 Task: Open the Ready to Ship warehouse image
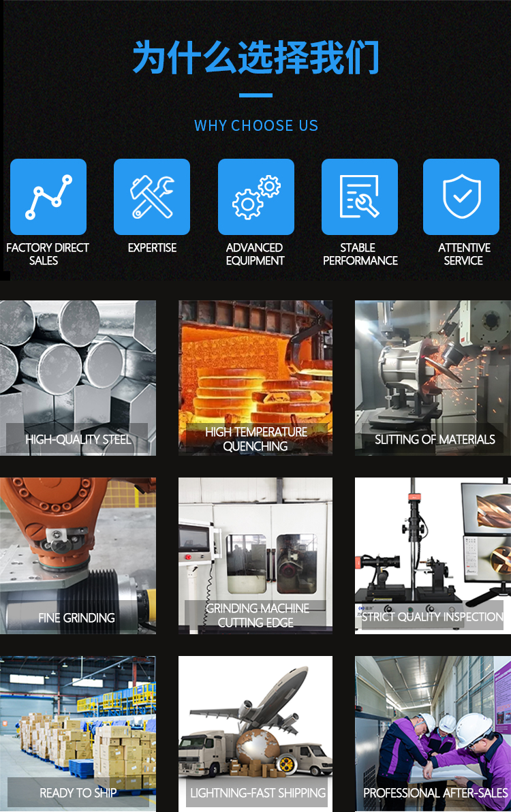[x=78, y=734]
